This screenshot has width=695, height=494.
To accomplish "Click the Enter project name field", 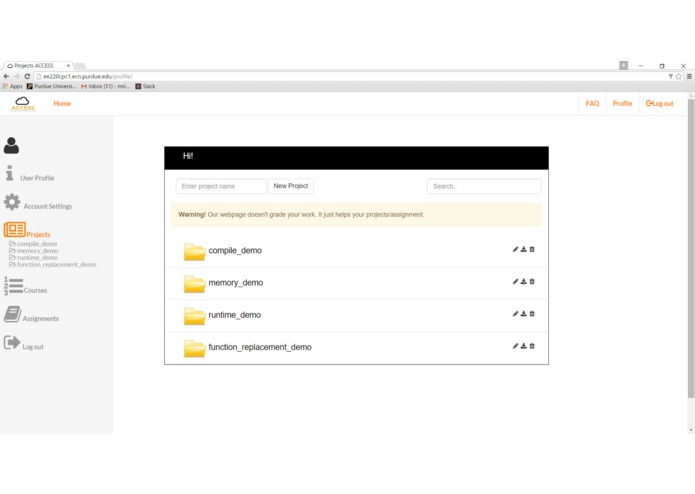I will point(221,186).
